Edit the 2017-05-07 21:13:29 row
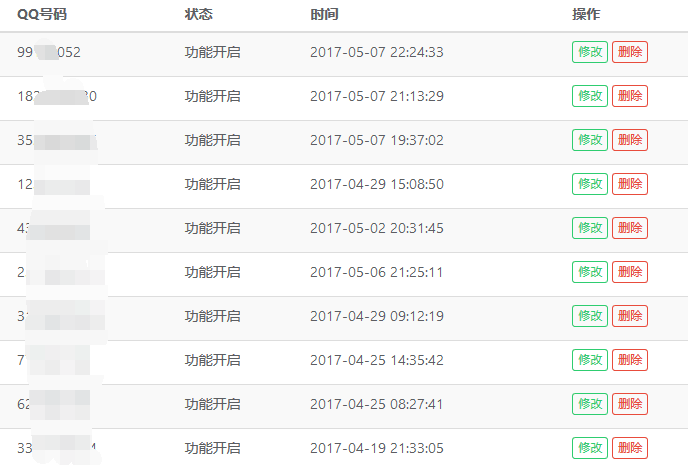The width and height of the screenshot is (688, 476). pos(590,96)
